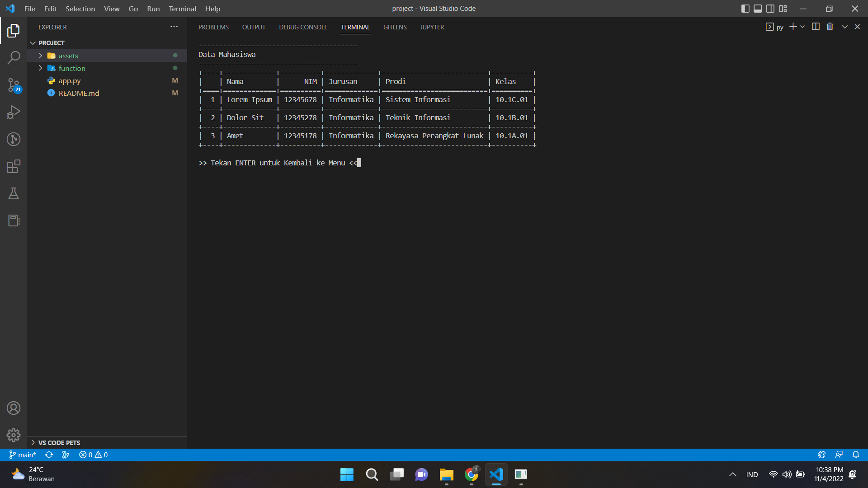Toggle the bottom panel layout button

(758, 9)
